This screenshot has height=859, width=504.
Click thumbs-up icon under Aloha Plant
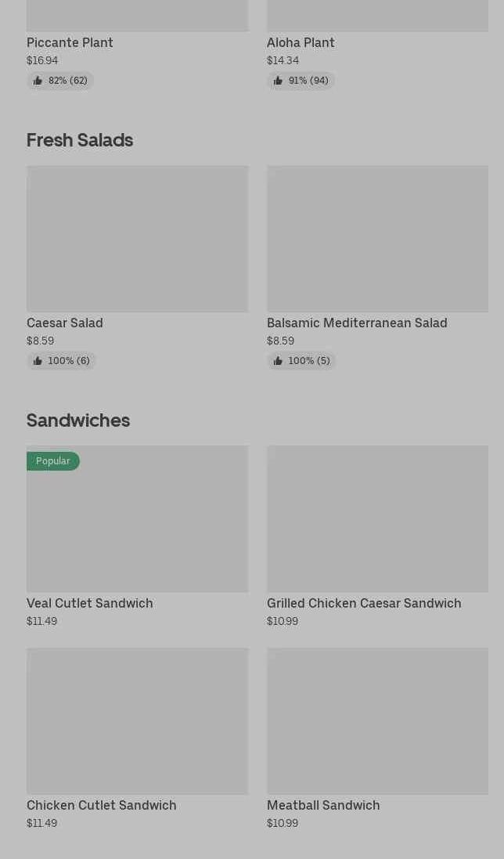[278, 81]
